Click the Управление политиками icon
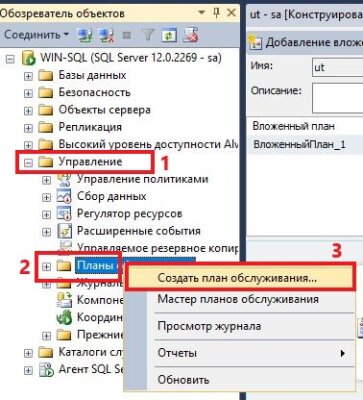 [64, 179]
